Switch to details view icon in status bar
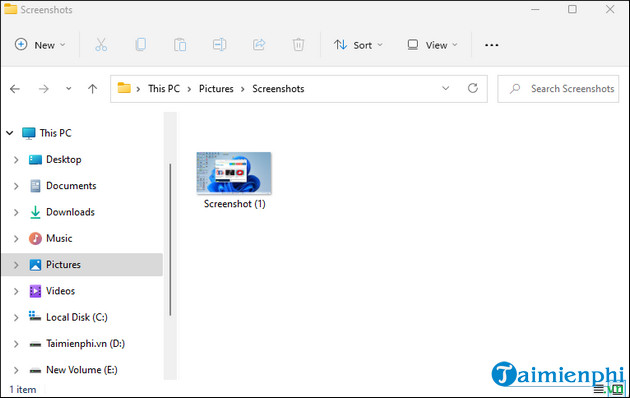The height and width of the screenshot is (398, 630). 599,389
